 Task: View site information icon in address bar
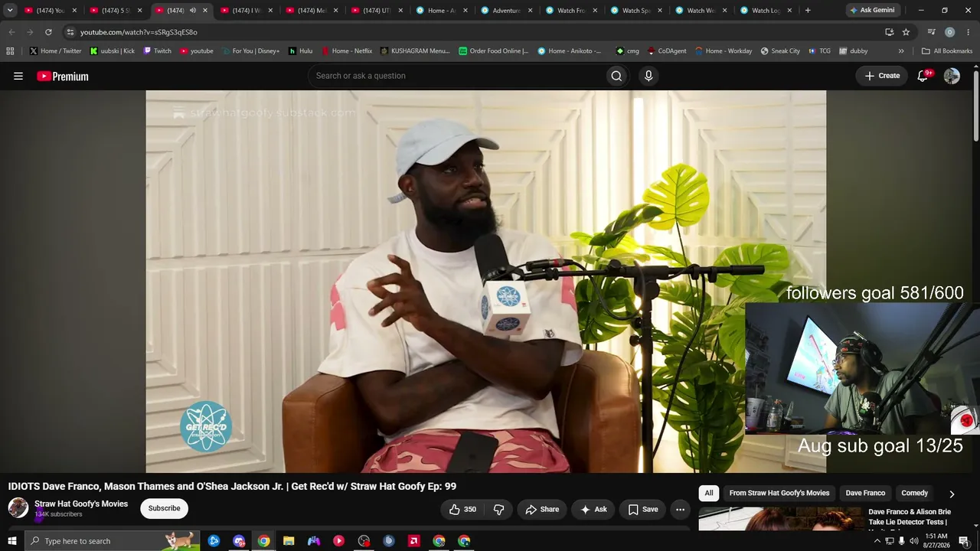pyautogui.click(x=70, y=32)
